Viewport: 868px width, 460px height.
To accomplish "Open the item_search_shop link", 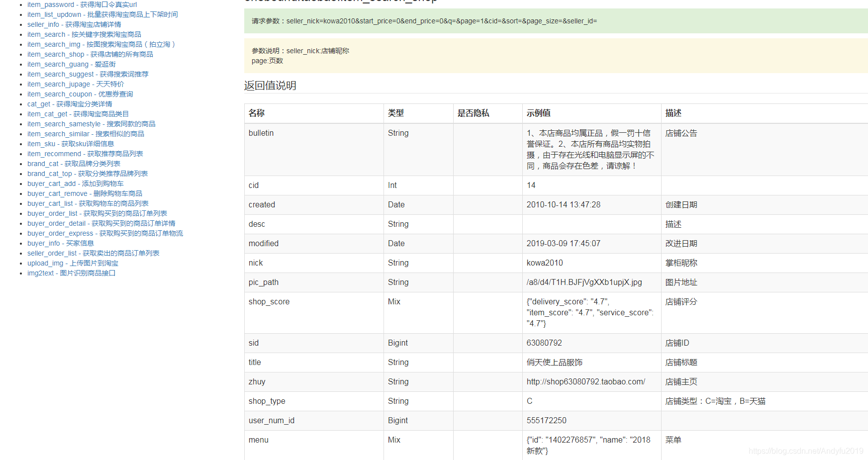I will (90, 54).
